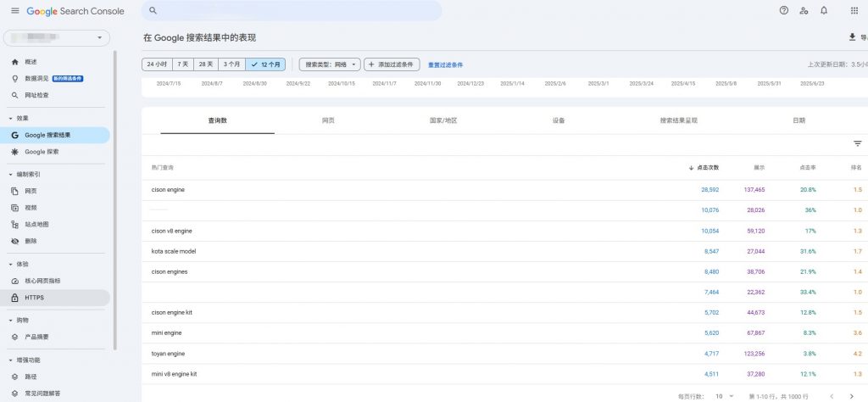This screenshot has width=868, height=402.
Task: Open 搜索类型：网络 dropdown
Action: tap(330, 64)
